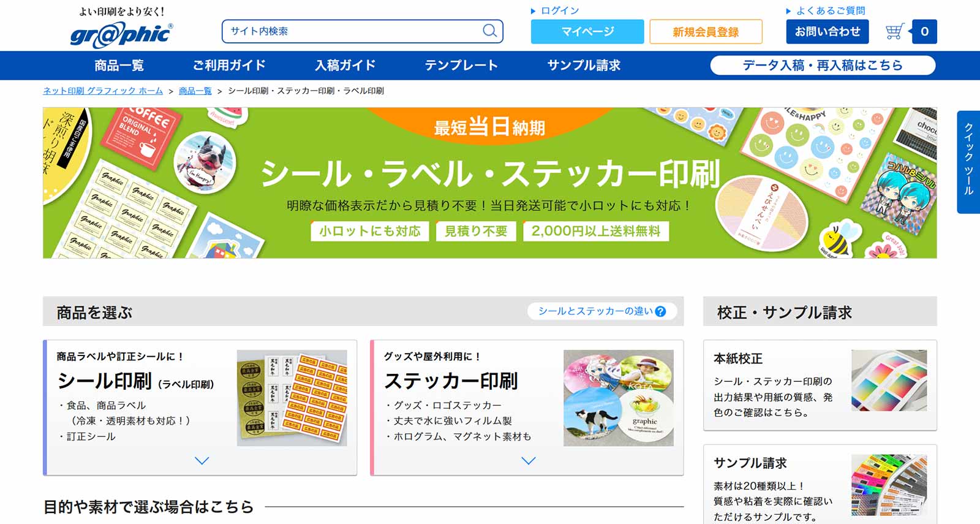Open the サンプル請求 navigation menu
The image size is (980, 524).
click(584, 65)
